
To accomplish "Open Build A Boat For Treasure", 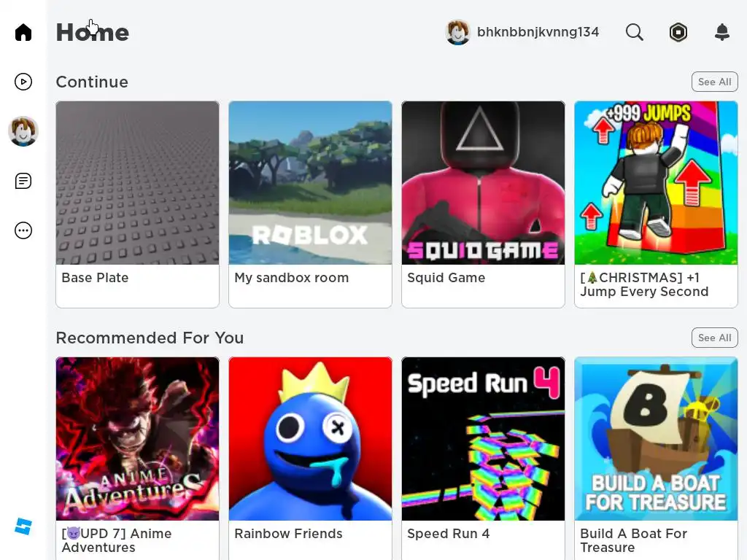I will (x=656, y=458).
